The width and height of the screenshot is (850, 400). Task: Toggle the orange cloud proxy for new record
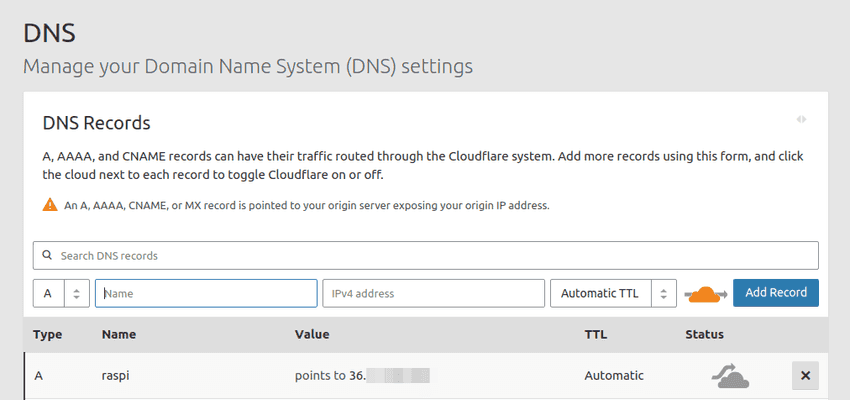coord(705,294)
